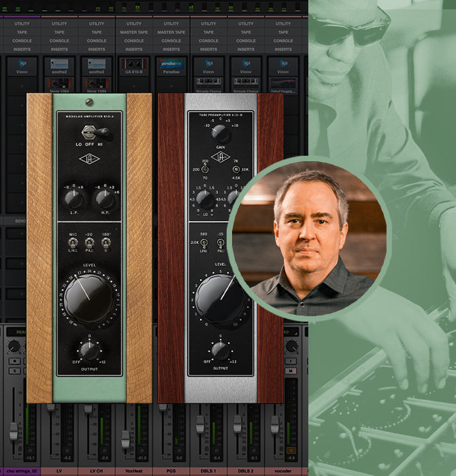Viewport: 456px width, 476px height.
Task: Select the cho strings_02 track name
Action: coord(20,471)
